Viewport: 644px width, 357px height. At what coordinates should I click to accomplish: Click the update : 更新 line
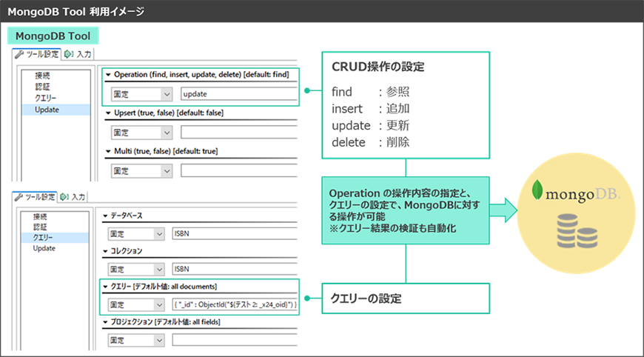[x=370, y=125]
